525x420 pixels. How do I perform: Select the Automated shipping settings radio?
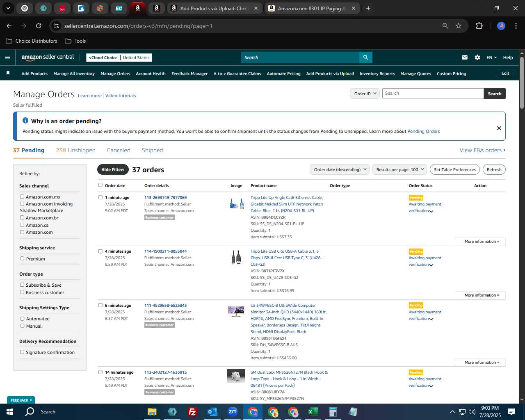coord(22,318)
